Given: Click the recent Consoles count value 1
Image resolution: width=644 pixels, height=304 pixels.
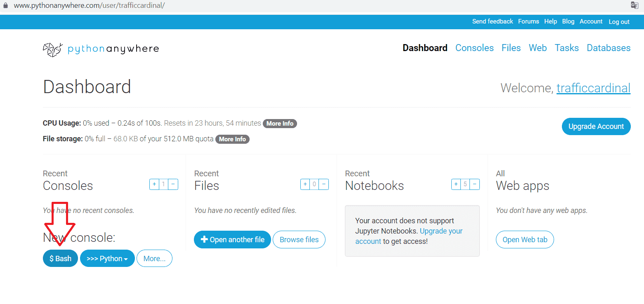Looking at the screenshot, I should click(x=164, y=184).
